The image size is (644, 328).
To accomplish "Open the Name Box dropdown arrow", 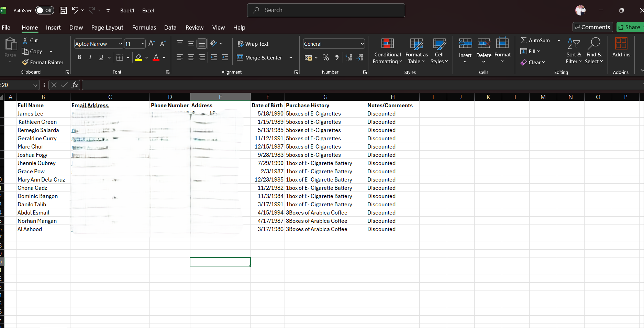I will 35,85.
